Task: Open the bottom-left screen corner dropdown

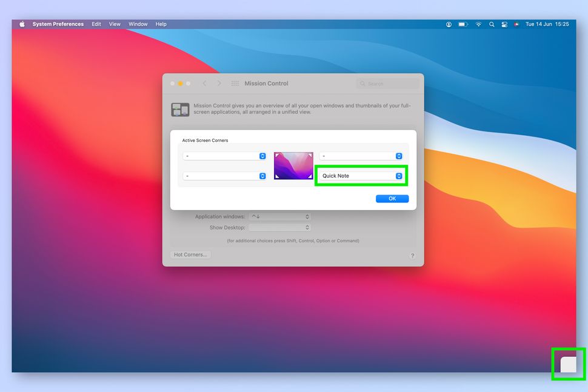Action: point(224,176)
